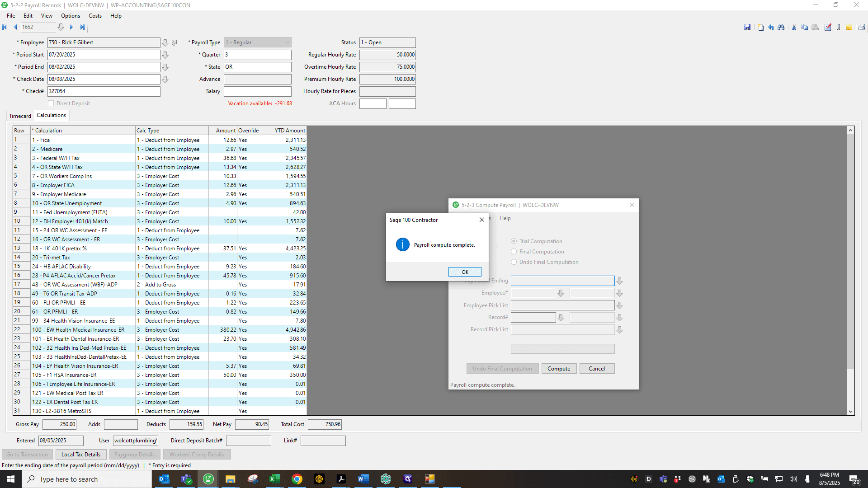This screenshot has width=868, height=488.
Task: Open Period Start date picker arrow
Action: tap(165, 55)
